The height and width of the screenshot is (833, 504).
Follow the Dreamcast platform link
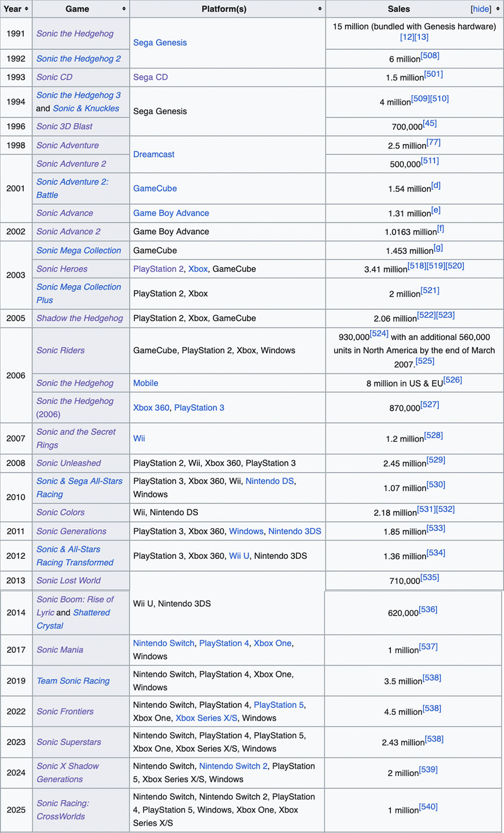tap(151, 154)
